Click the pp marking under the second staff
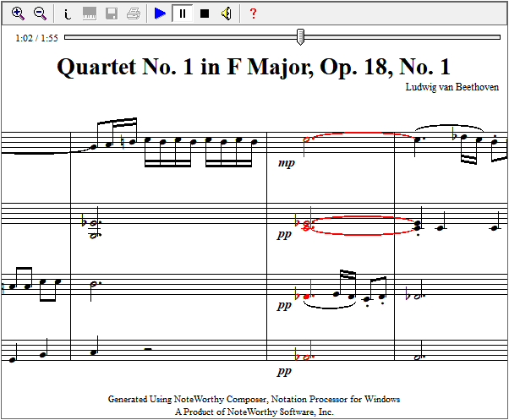This screenshot has width=509, height=420. (284, 234)
